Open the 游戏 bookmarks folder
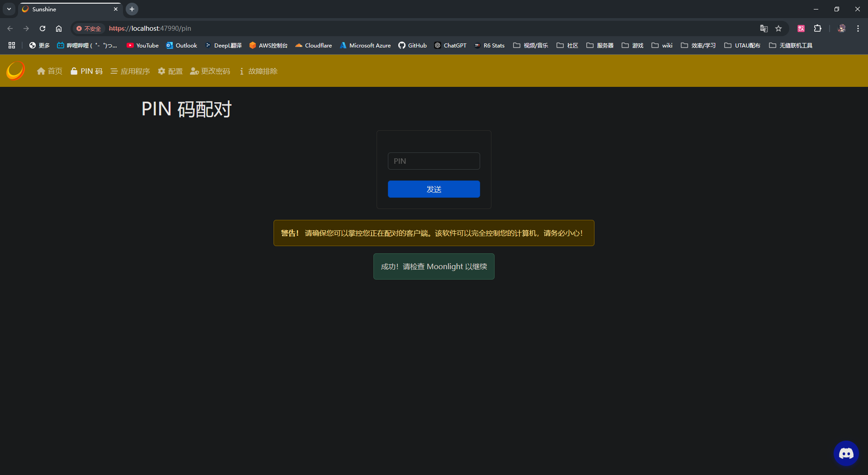Viewport: 868px width, 475px height. click(632, 45)
